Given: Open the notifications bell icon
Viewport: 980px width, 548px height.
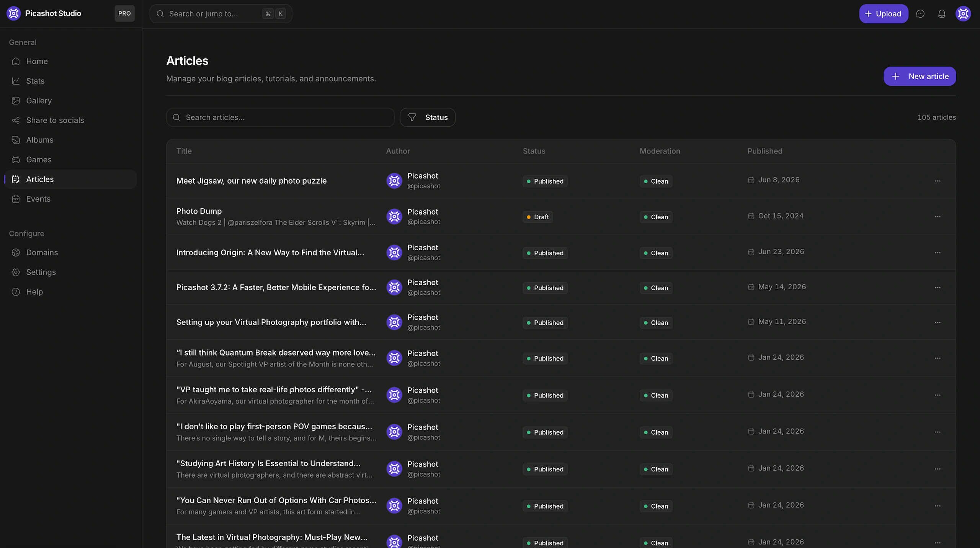Looking at the screenshot, I should click(x=942, y=14).
